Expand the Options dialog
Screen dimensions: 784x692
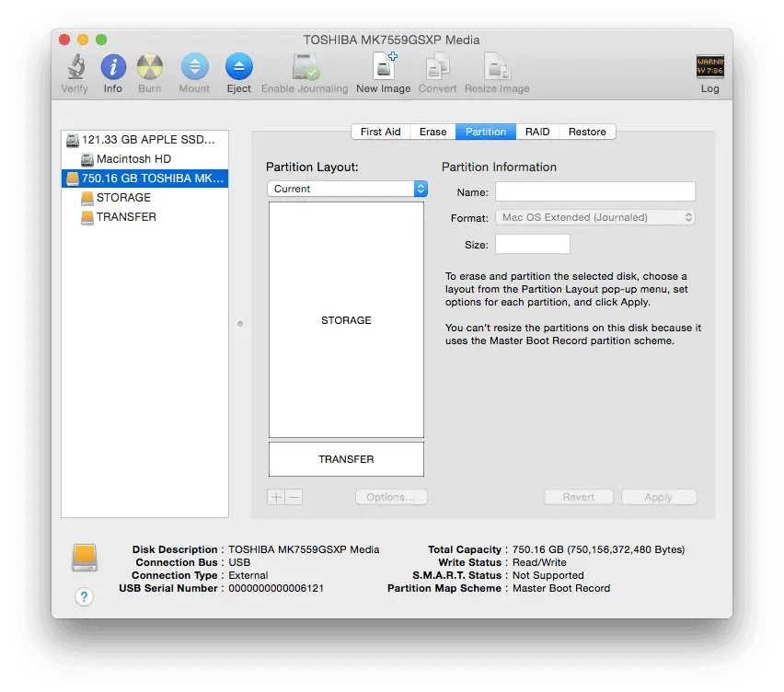391,496
